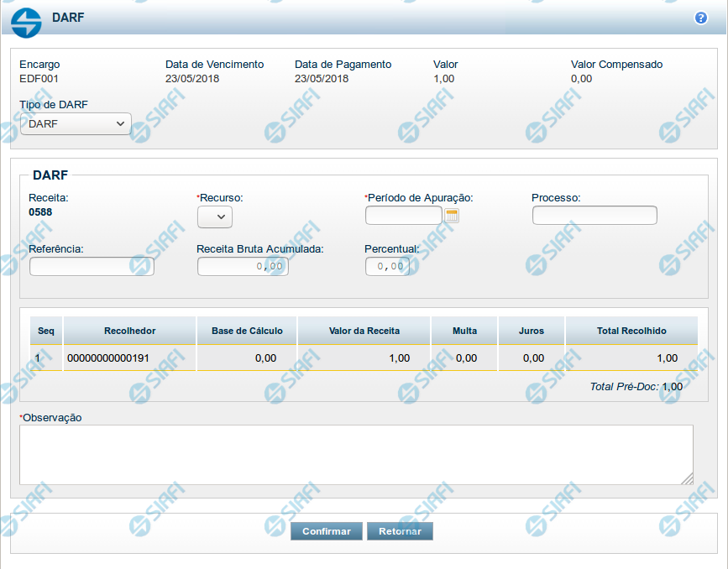Open the Recurso dropdown
This screenshot has width=728, height=569.
215,217
